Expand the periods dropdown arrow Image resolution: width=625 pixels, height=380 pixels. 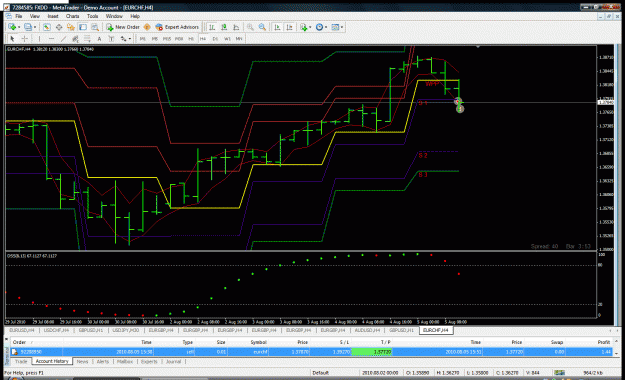tap(326, 28)
